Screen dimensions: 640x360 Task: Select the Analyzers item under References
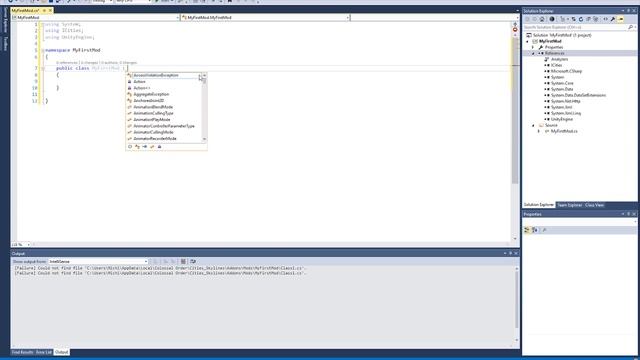point(559,60)
